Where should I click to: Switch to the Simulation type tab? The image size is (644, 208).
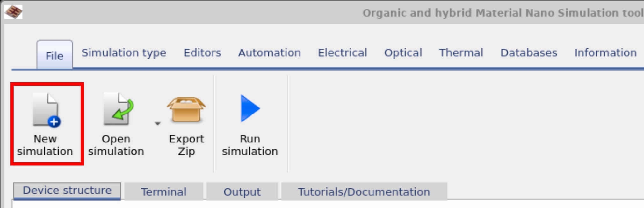click(x=124, y=52)
